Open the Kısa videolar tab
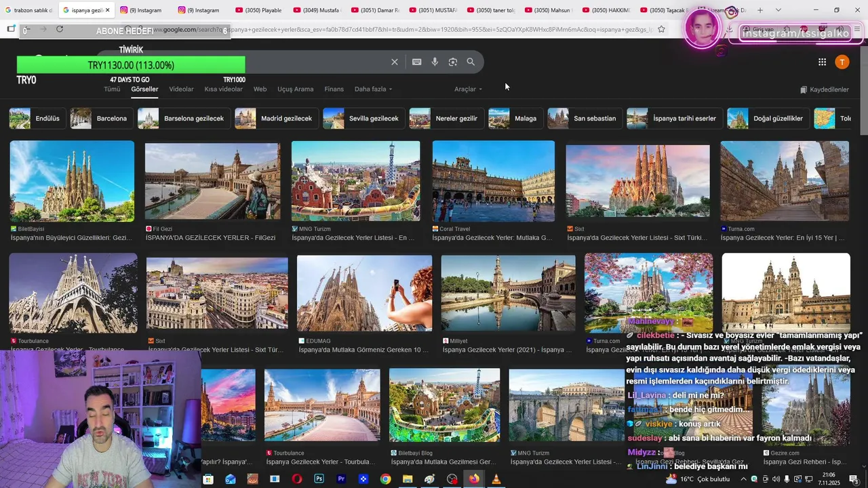 (223, 89)
